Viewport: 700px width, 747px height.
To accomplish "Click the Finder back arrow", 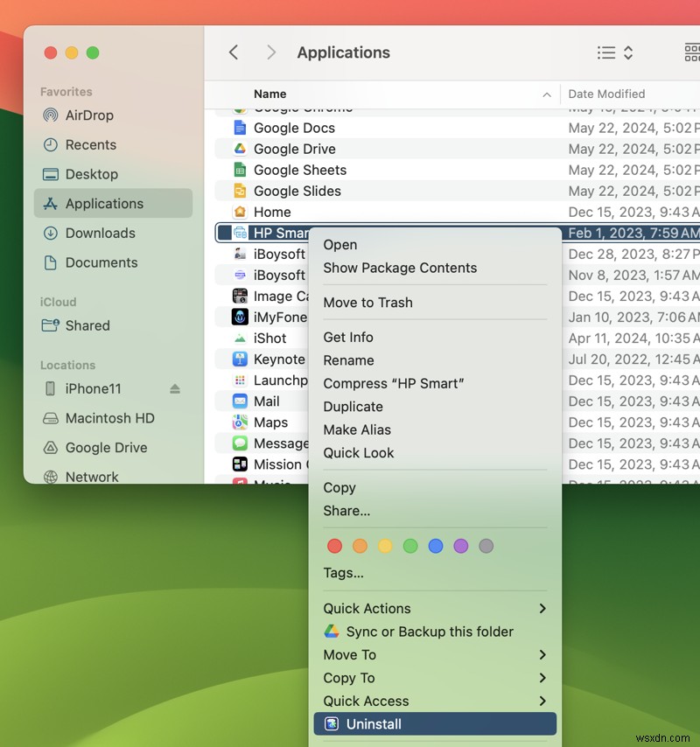I will click(234, 52).
